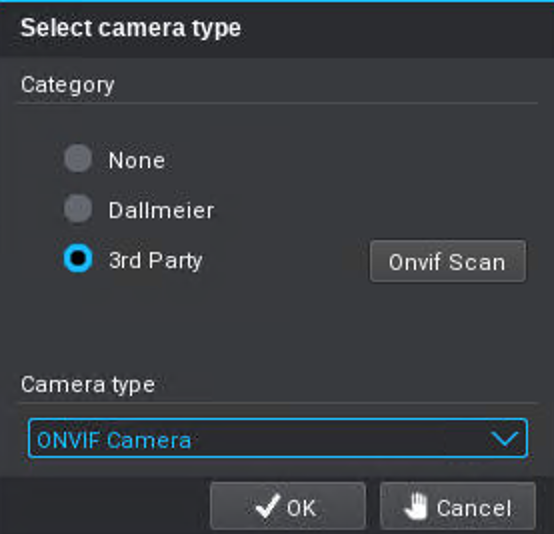The image size is (554, 534).
Task: Toggle the 3rd Party radio button
Action: click(78, 258)
